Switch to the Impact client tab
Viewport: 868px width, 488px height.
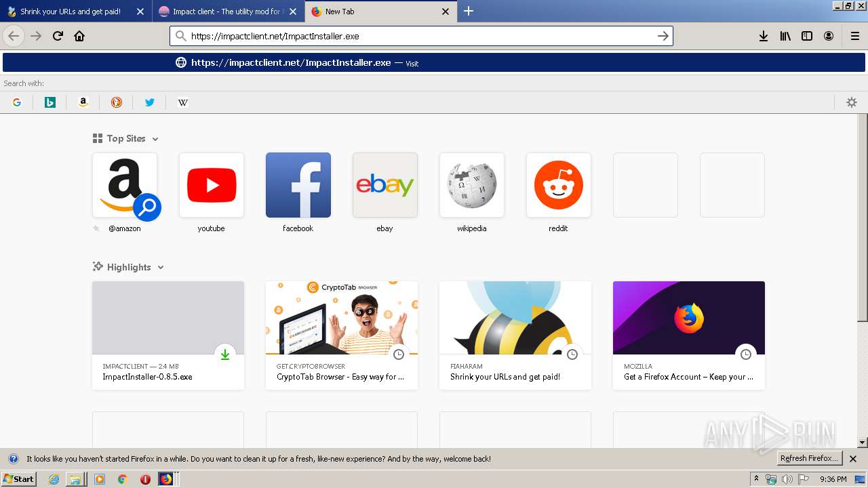227,12
